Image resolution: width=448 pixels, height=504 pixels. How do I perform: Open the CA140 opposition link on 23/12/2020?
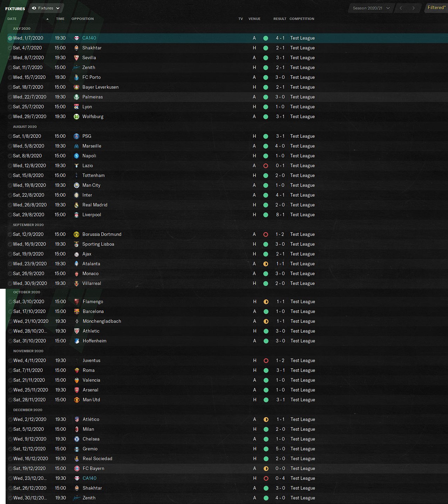point(89,478)
